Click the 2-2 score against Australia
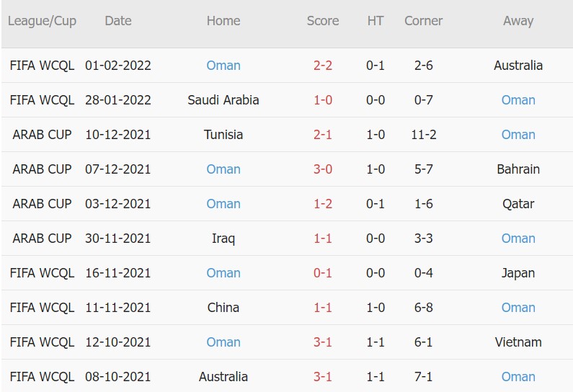Viewport: 573px width, 392px height. pyautogui.click(x=323, y=66)
